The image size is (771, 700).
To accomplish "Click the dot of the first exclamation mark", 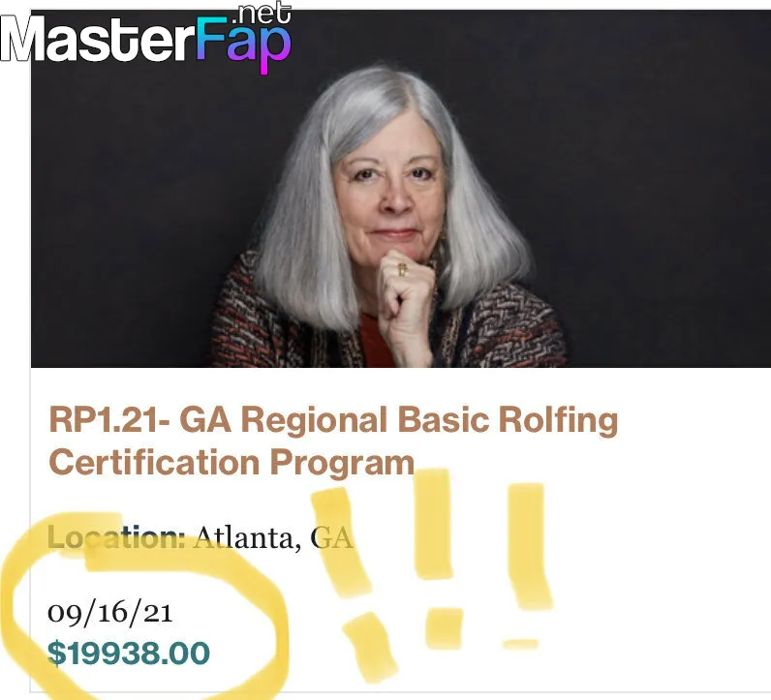I will pyautogui.click(x=371, y=647).
